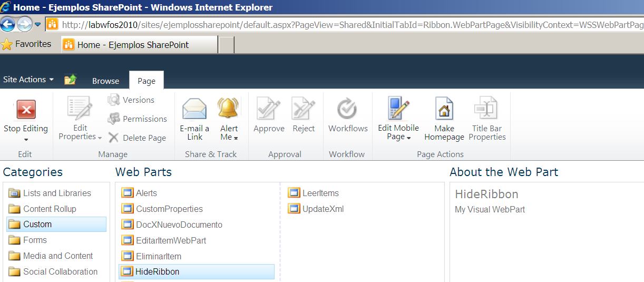Click the Make Homepage icon
Screen dimensions: 644x282
(444, 109)
